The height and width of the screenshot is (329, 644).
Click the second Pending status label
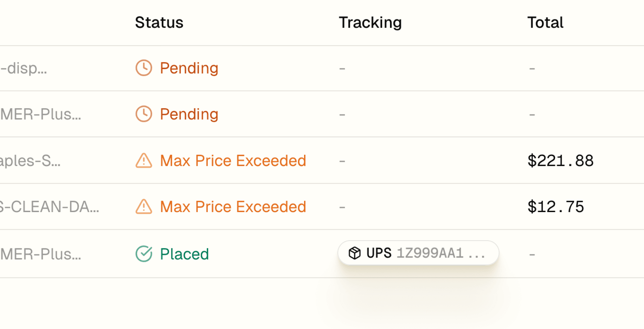pos(189,114)
